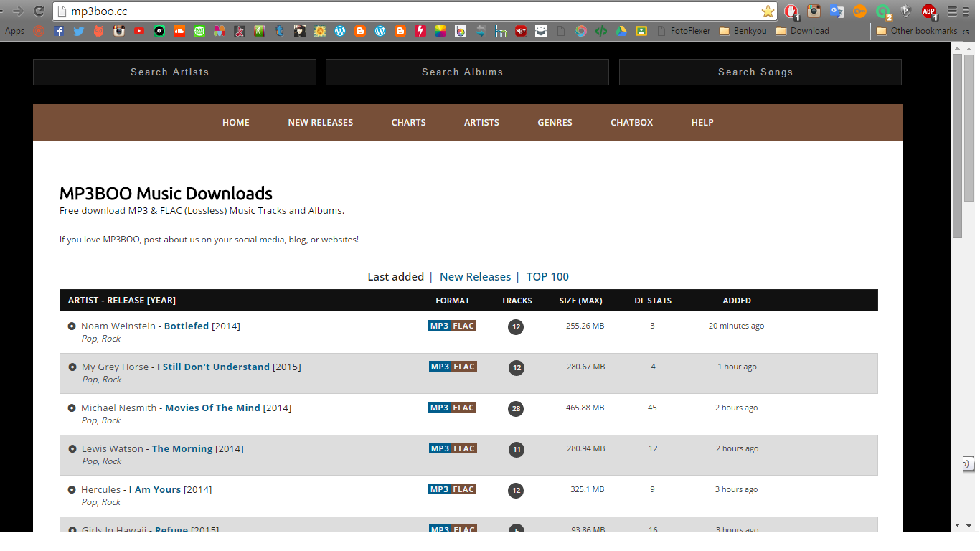Click the orange key extension icon
Viewport: 980px width, 551px height.
coord(859,11)
